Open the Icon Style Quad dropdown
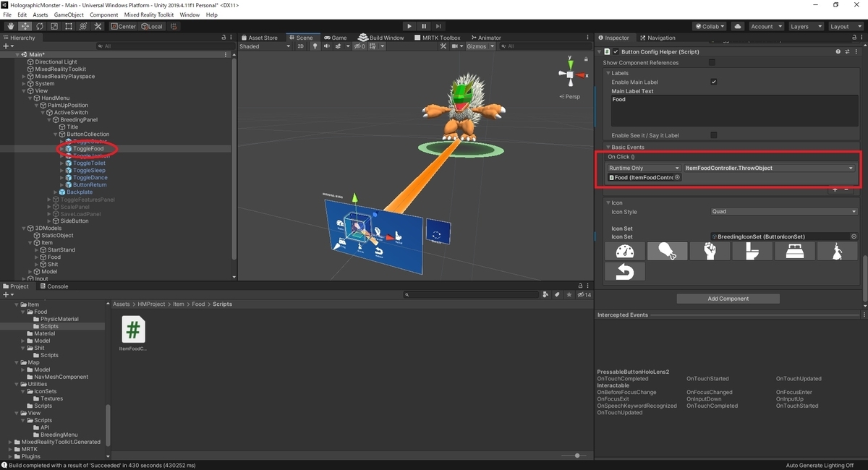Viewport: 868px width, 470px height. click(x=784, y=212)
